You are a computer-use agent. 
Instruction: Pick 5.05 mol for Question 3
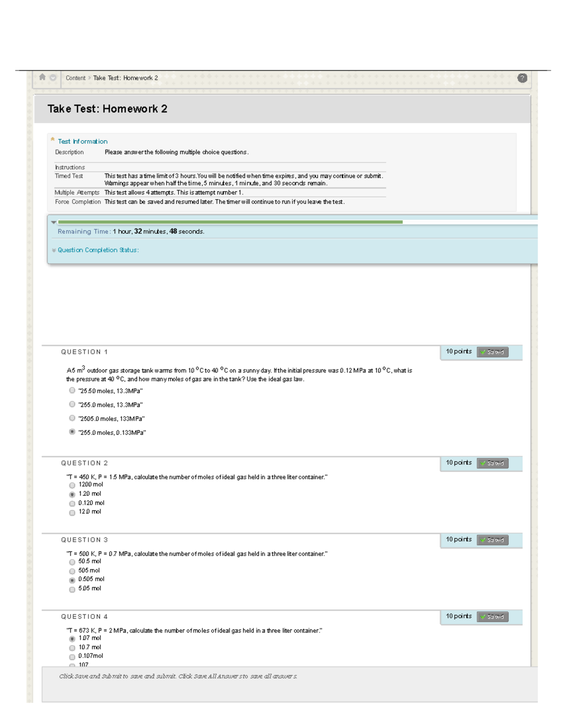coord(72,589)
